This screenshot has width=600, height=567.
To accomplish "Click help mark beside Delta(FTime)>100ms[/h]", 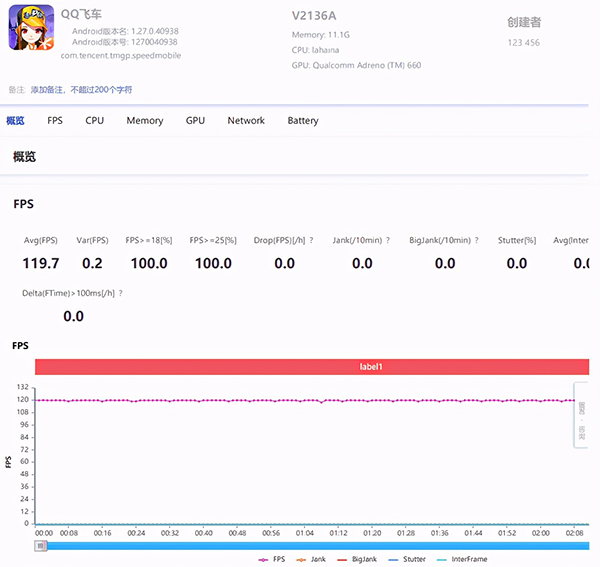I will (x=120, y=293).
